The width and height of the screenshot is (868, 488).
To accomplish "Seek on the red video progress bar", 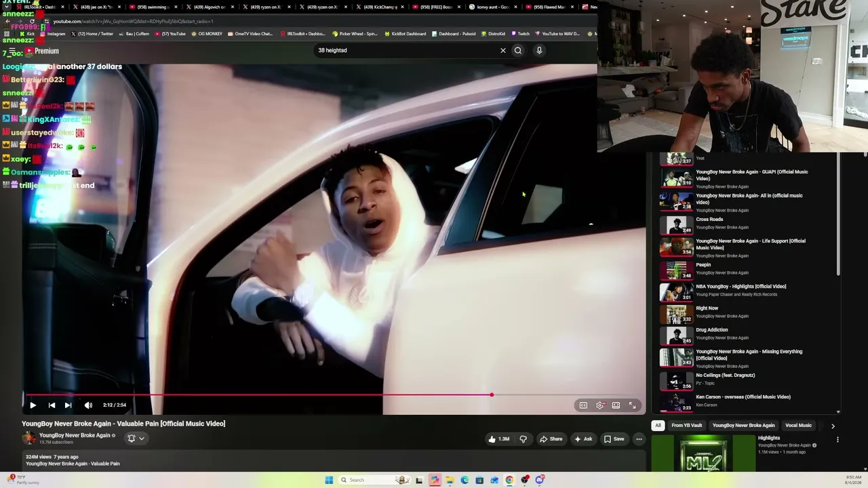I will [332, 394].
